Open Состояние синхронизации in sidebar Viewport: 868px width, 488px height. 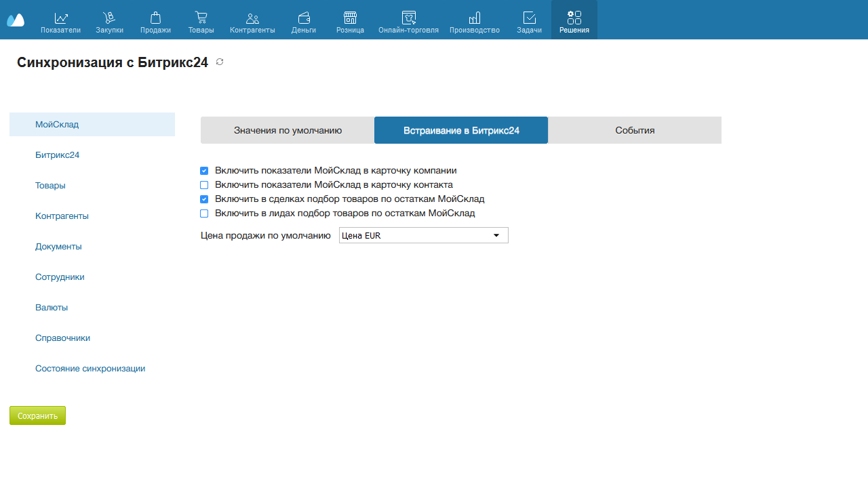[x=90, y=369]
